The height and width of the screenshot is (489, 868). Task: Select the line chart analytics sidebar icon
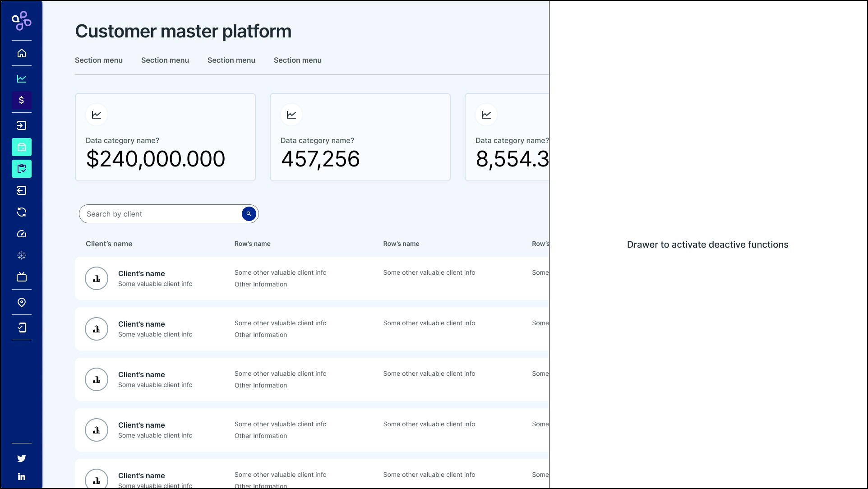(22, 78)
